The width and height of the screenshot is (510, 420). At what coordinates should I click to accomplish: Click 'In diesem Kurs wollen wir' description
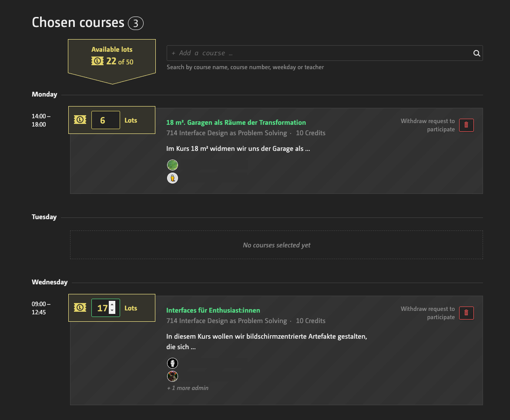coord(267,342)
